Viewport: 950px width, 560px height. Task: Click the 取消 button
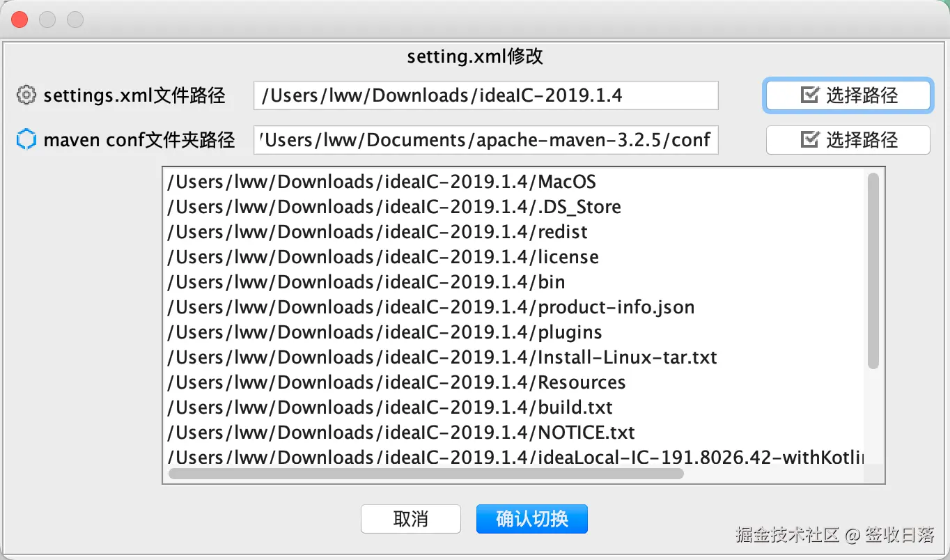point(411,519)
